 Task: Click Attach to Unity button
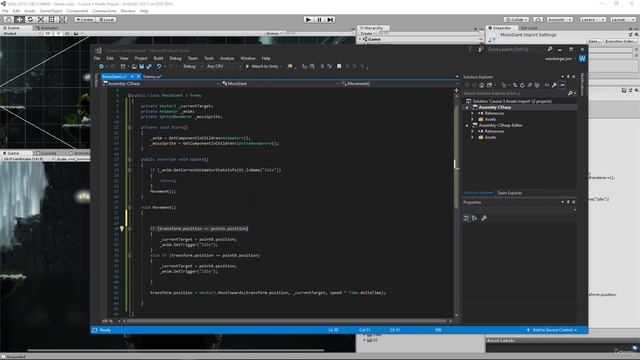click(x=263, y=67)
